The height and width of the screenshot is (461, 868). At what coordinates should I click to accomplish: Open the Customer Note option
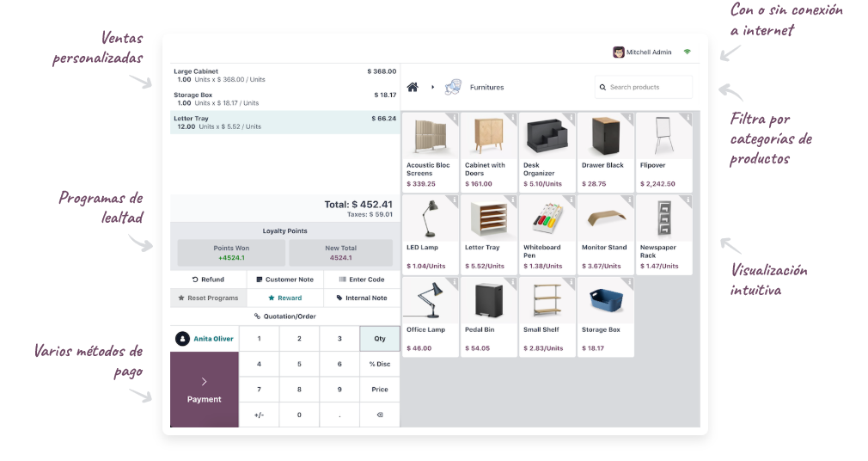pos(284,280)
